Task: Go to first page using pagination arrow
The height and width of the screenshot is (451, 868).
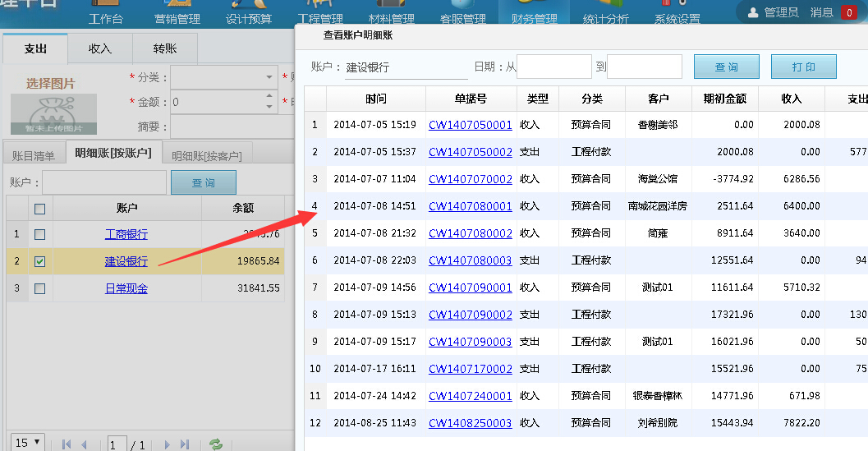Action: [67, 444]
